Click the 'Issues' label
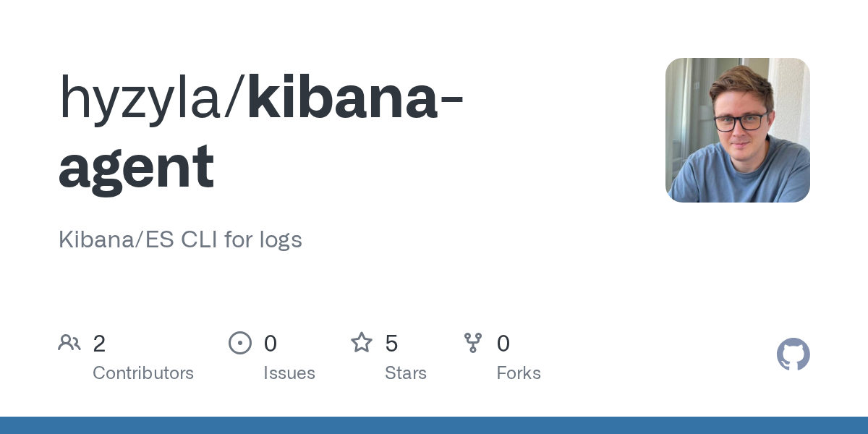Image resolution: width=868 pixels, height=434 pixels. tap(289, 373)
